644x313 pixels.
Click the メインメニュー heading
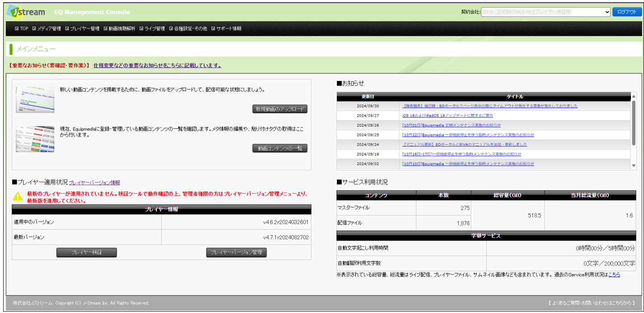(x=36, y=49)
